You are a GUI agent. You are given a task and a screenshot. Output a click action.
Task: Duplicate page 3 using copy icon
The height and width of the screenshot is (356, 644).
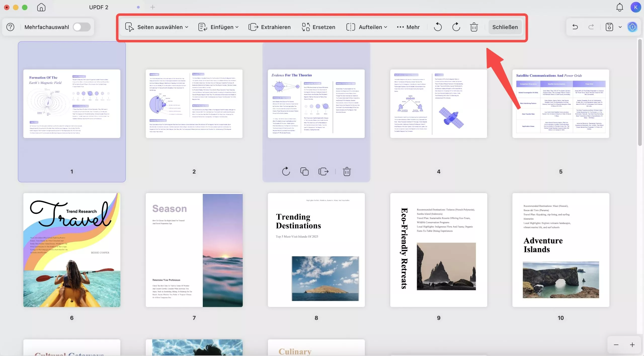coord(304,172)
